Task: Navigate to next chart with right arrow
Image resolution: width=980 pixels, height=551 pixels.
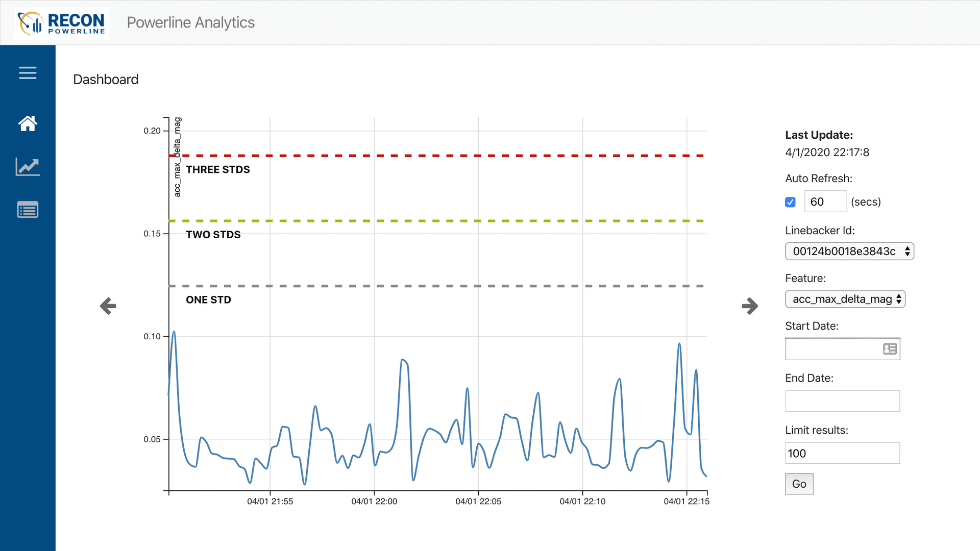Action: pos(750,306)
